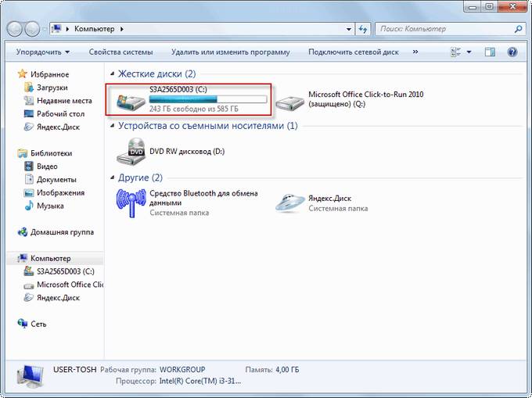Open the view options dropdown arrow

click(x=469, y=52)
